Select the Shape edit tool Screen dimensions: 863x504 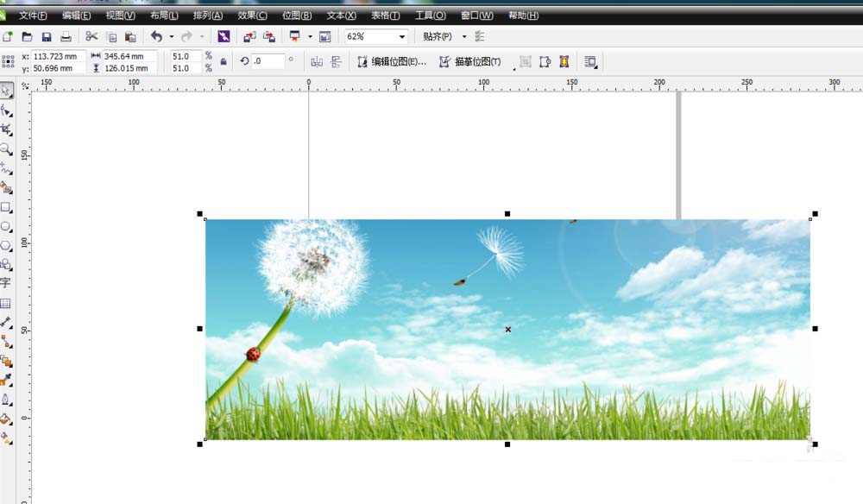click(7, 110)
